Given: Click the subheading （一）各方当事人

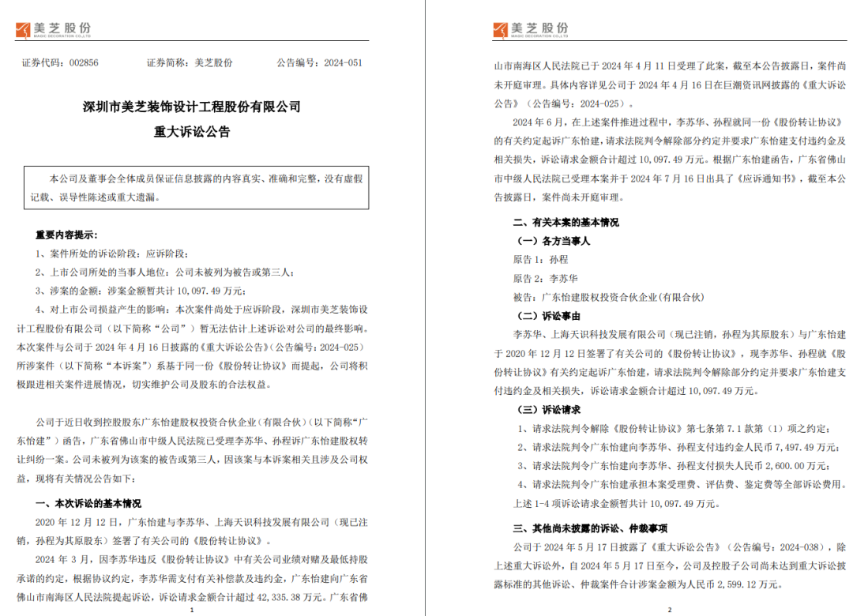Looking at the screenshot, I should (551, 241).
